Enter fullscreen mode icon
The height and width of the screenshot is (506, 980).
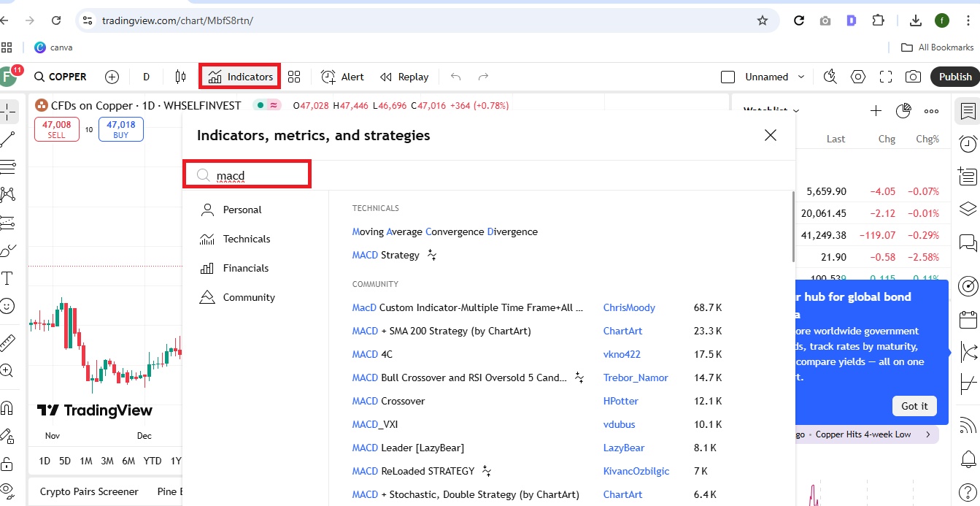(x=886, y=77)
